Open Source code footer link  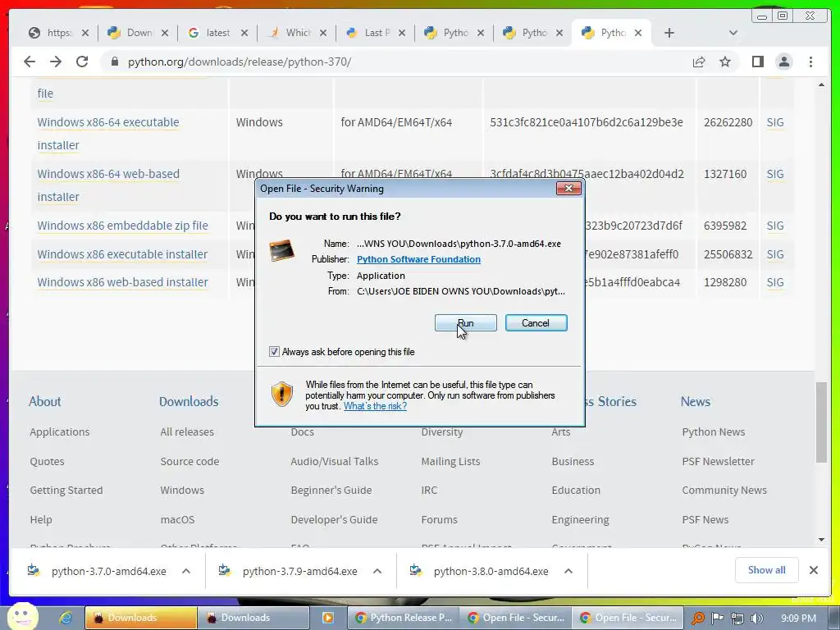pos(189,461)
